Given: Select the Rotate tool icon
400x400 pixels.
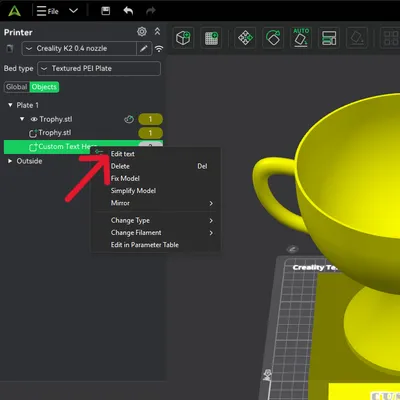Looking at the screenshot, I should point(273,38).
